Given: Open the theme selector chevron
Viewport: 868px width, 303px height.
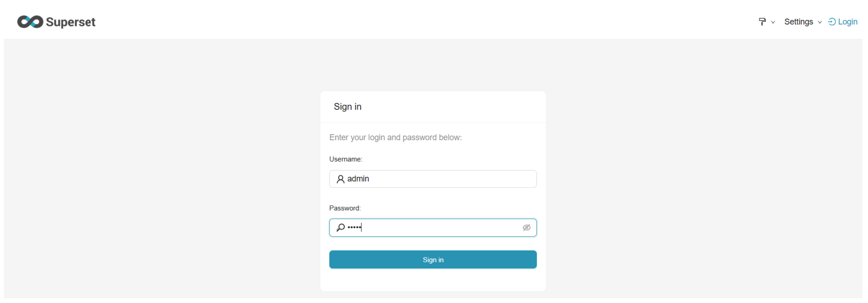Looking at the screenshot, I should coord(774,22).
